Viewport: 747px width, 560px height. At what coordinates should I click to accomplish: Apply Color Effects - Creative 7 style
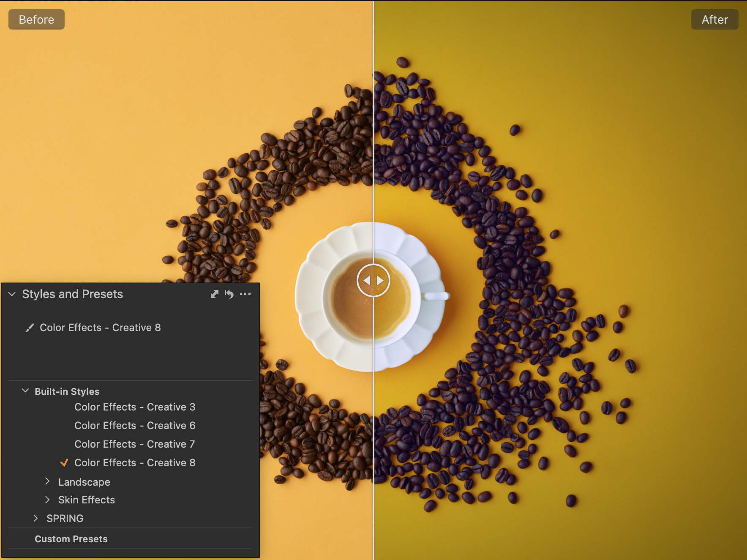[x=135, y=444]
